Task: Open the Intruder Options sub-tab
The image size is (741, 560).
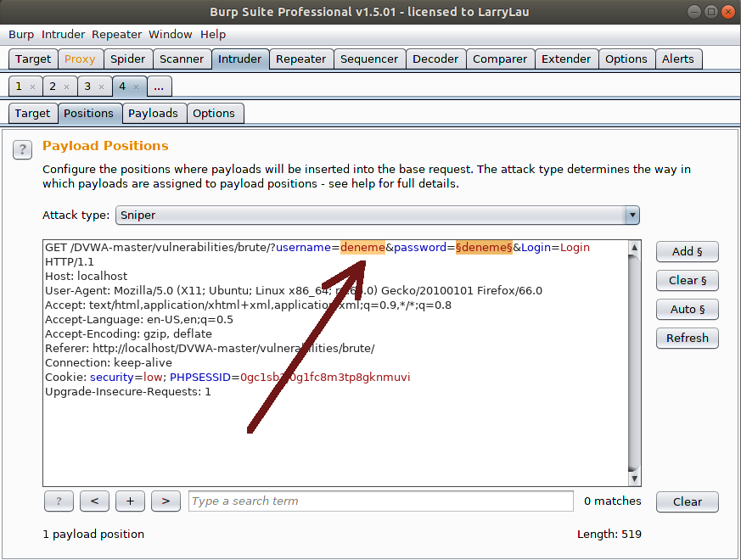Action: tap(214, 114)
